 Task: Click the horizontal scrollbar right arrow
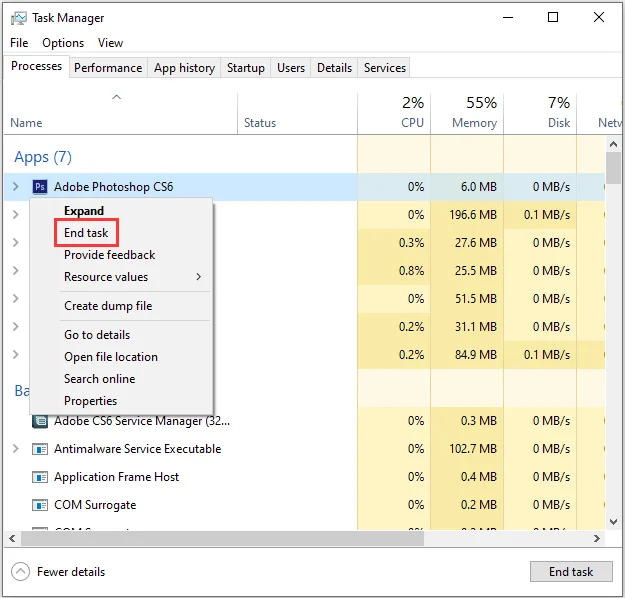pyautogui.click(x=597, y=539)
